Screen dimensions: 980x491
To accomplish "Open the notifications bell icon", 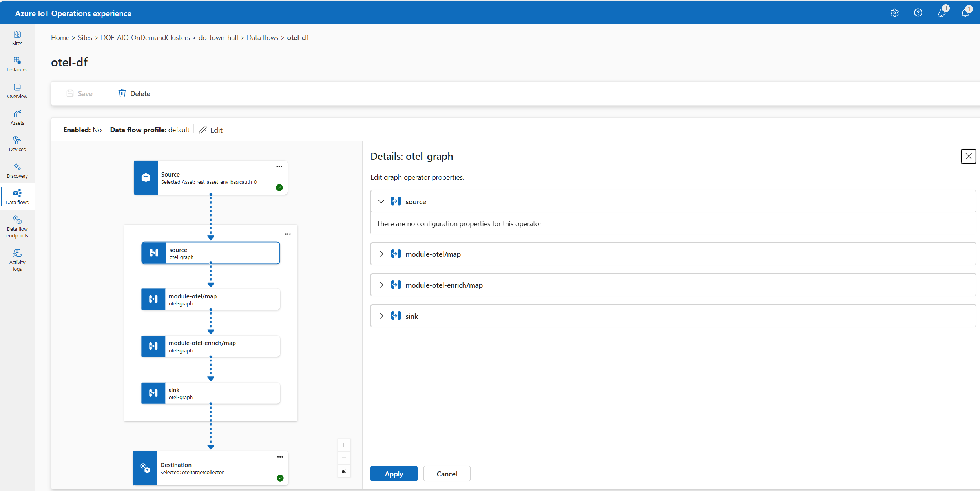I will point(965,13).
